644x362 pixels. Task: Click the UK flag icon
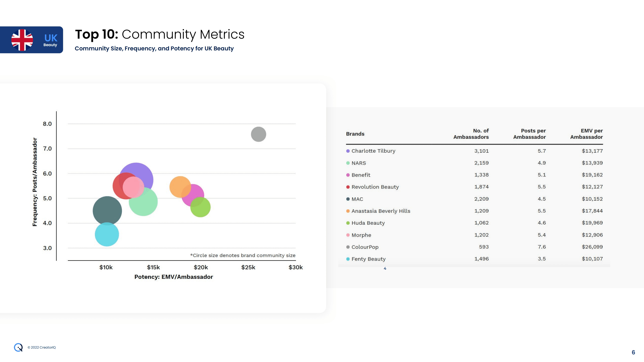pos(22,40)
